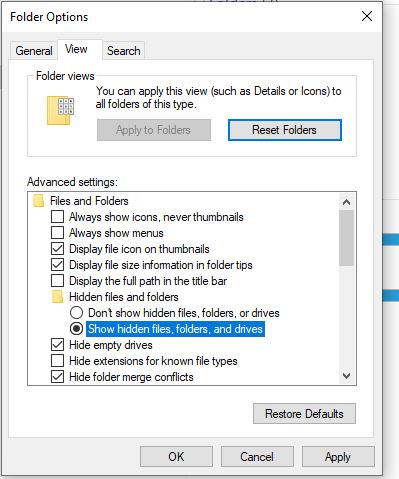Screen dimensions: 399x479
Task: Click the Cancel button
Action: tap(257, 457)
